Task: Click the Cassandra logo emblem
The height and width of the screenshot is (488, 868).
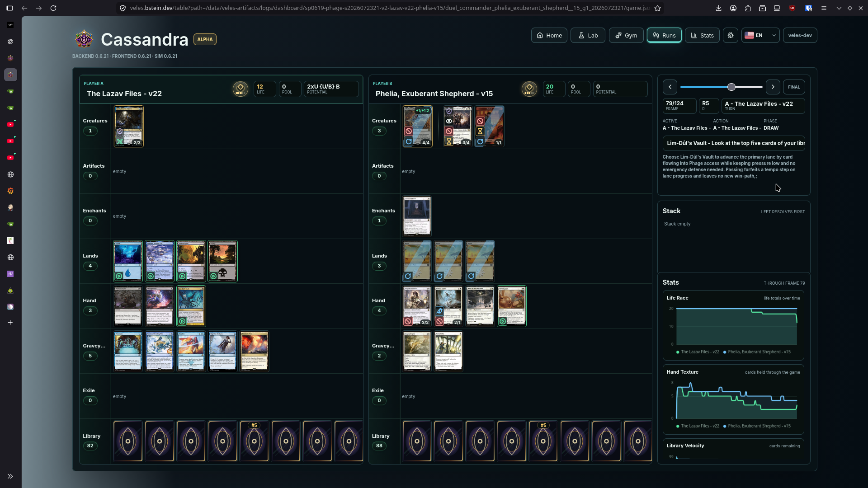Action: [x=84, y=39]
